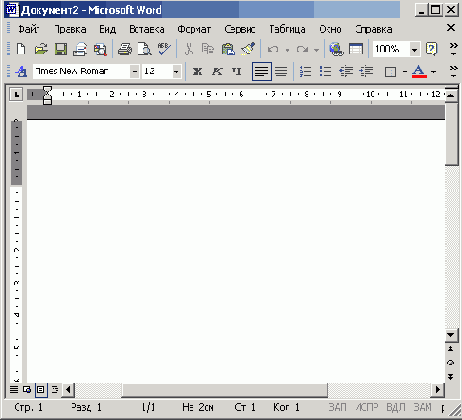The width and height of the screenshot is (462, 420).
Task: Click the Next Page double-arrow button
Action: [450, 377]
